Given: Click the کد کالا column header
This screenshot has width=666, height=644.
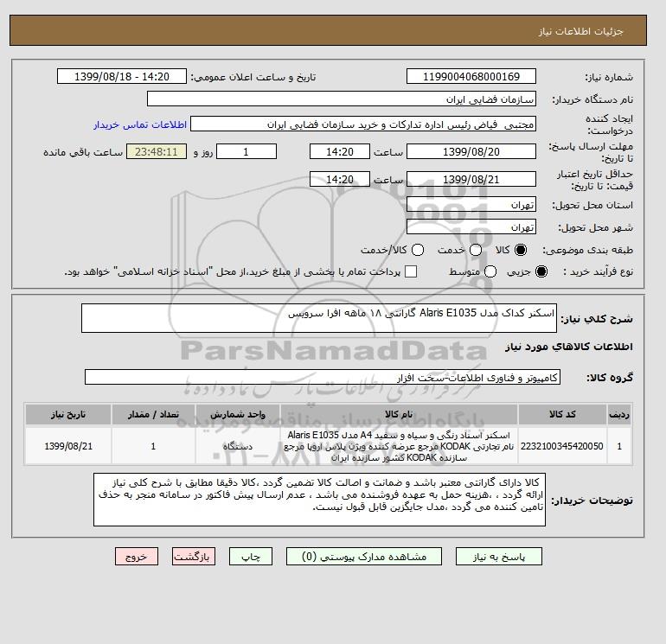Looking at the screenshot, I should pos(562,414).
